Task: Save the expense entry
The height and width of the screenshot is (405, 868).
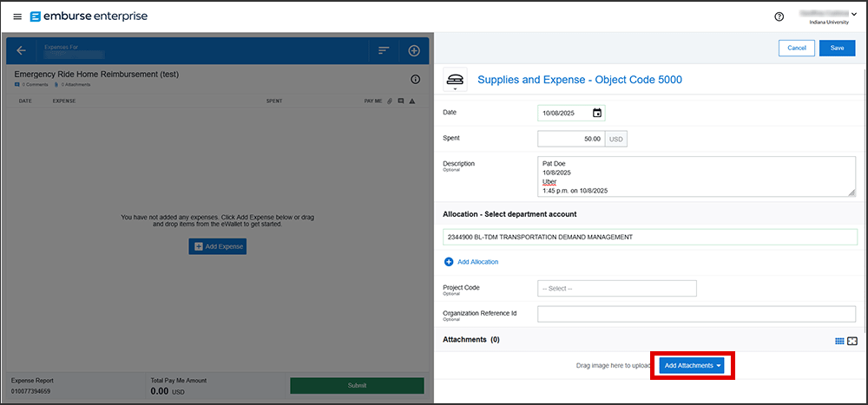Action: [837, 48]
